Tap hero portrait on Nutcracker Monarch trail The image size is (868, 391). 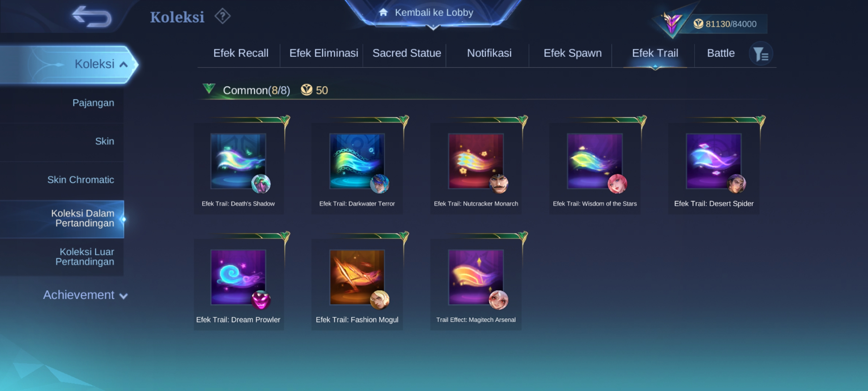tap(499, 184)
